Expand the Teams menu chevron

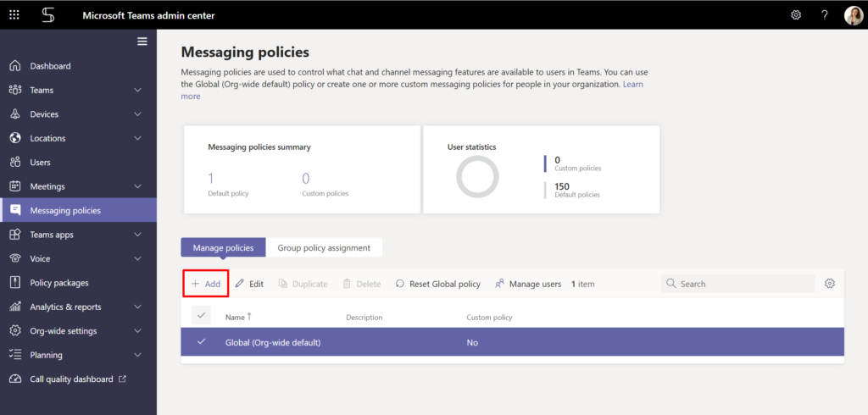pyautogui.click(x=138, y=90)
